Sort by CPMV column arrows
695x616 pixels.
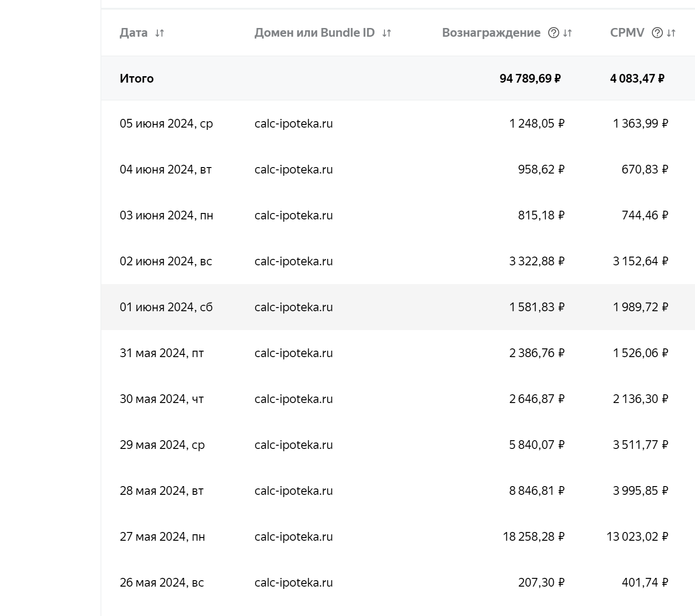point(671,33)
